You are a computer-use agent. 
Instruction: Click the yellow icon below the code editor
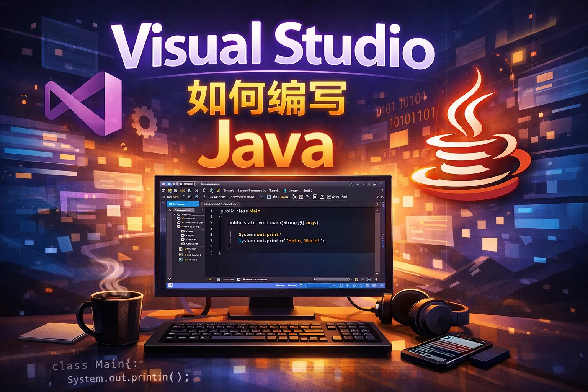[210, 279]
